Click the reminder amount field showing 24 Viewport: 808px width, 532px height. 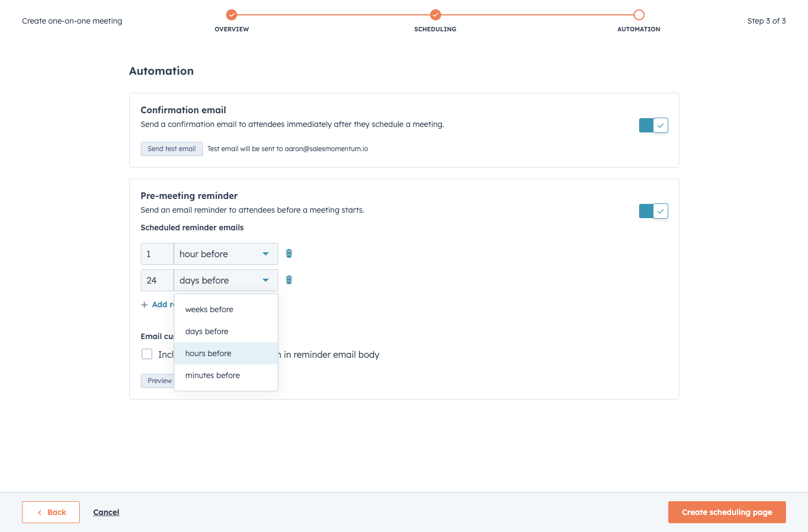tap(157, 280)
